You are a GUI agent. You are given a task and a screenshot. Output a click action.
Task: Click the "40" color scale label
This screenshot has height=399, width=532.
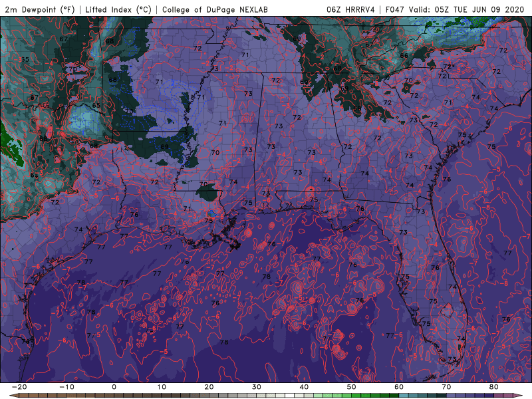[x=304, y=387]
